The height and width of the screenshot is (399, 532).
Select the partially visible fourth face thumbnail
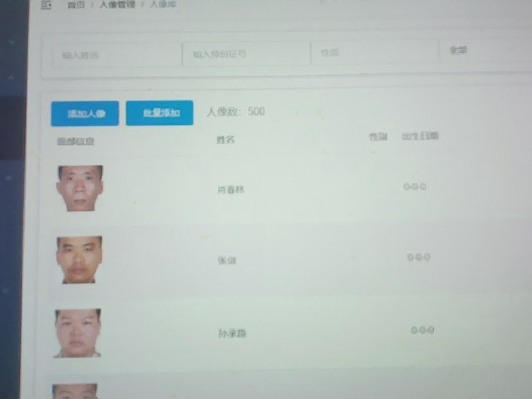point(75,391)
